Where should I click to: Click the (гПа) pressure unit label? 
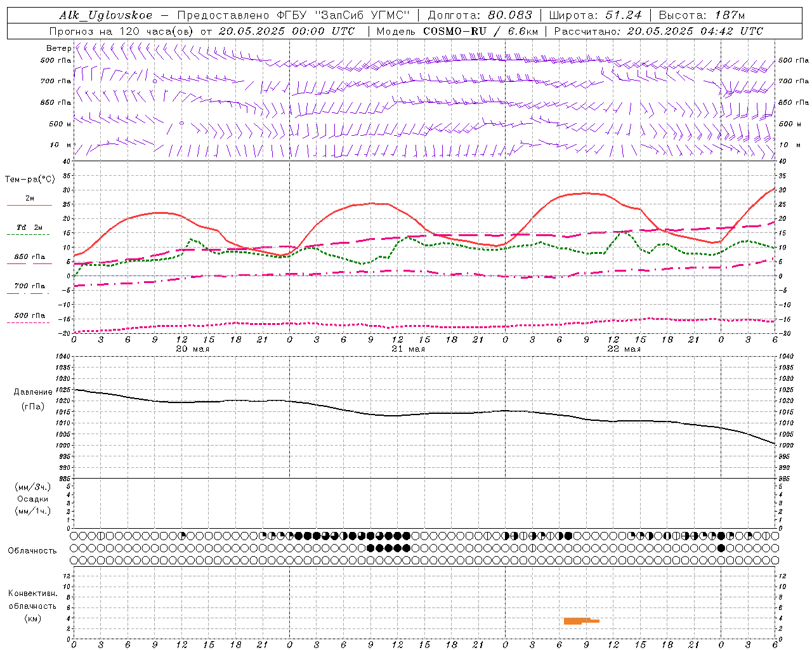(x=33, y=406)
